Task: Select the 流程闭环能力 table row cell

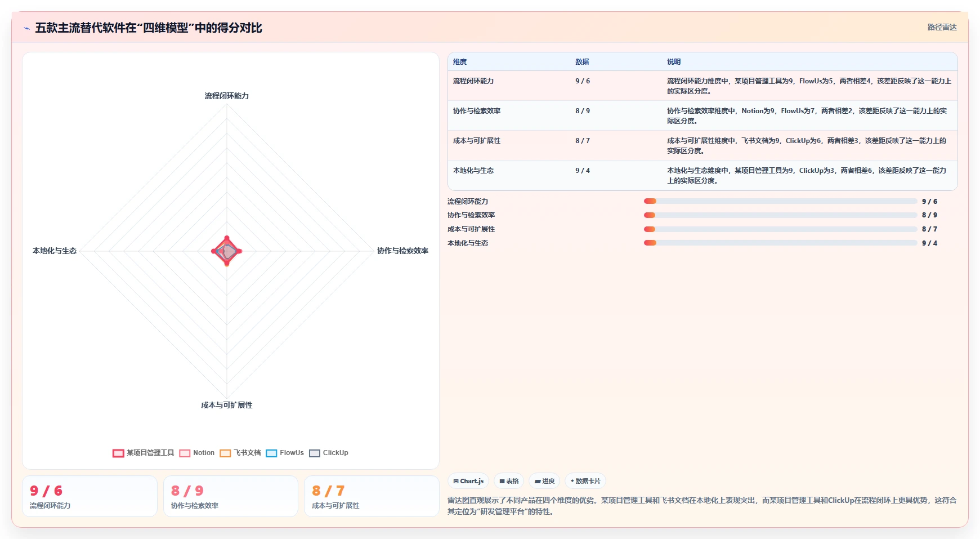Action: (473, 81)
